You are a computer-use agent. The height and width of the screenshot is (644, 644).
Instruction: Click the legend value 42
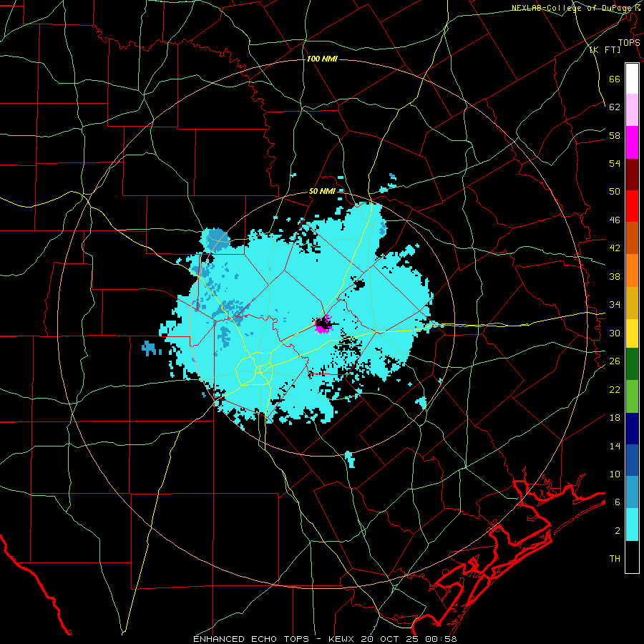[615, 248]
